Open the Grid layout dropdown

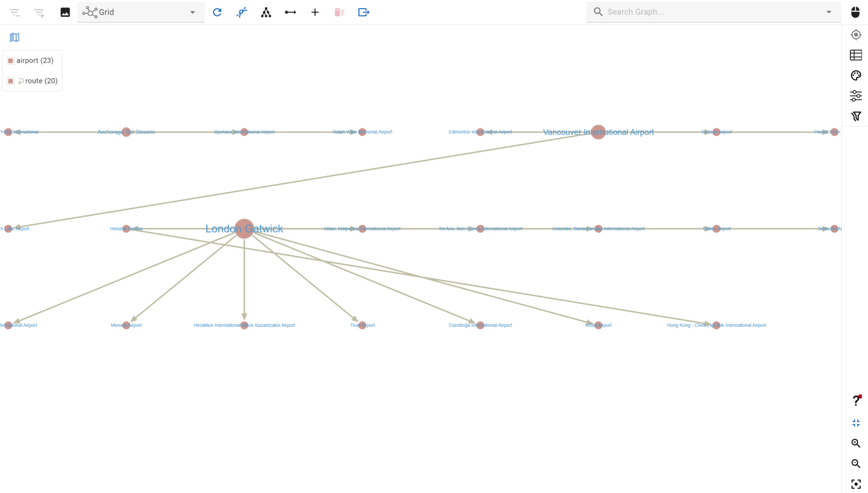[x=193, y=12]
